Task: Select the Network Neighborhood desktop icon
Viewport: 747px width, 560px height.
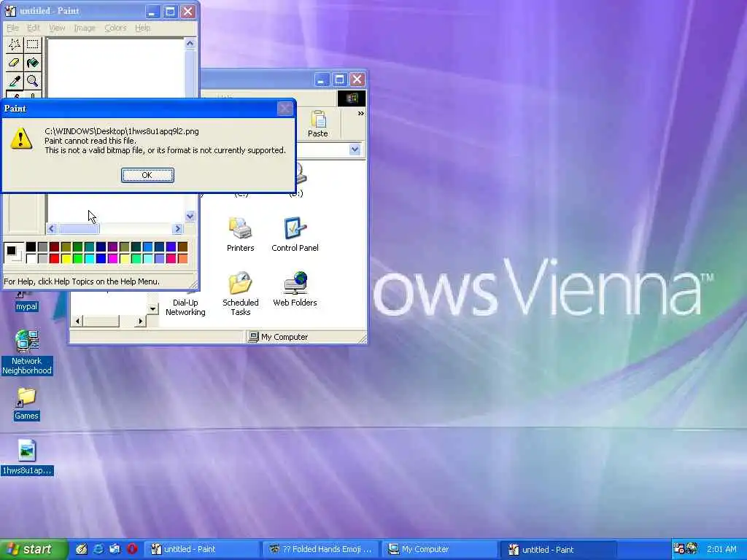Action: pyautogui.click(x=27, y=352)
